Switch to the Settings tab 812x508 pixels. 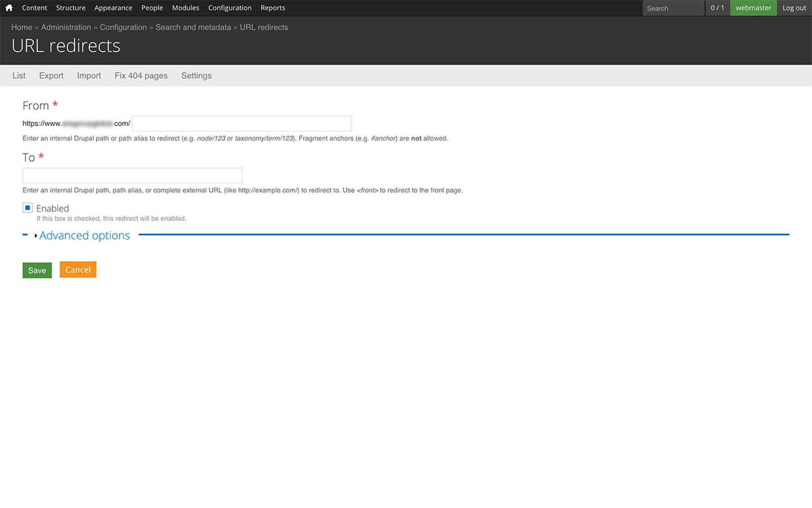[x=196, y=76]
